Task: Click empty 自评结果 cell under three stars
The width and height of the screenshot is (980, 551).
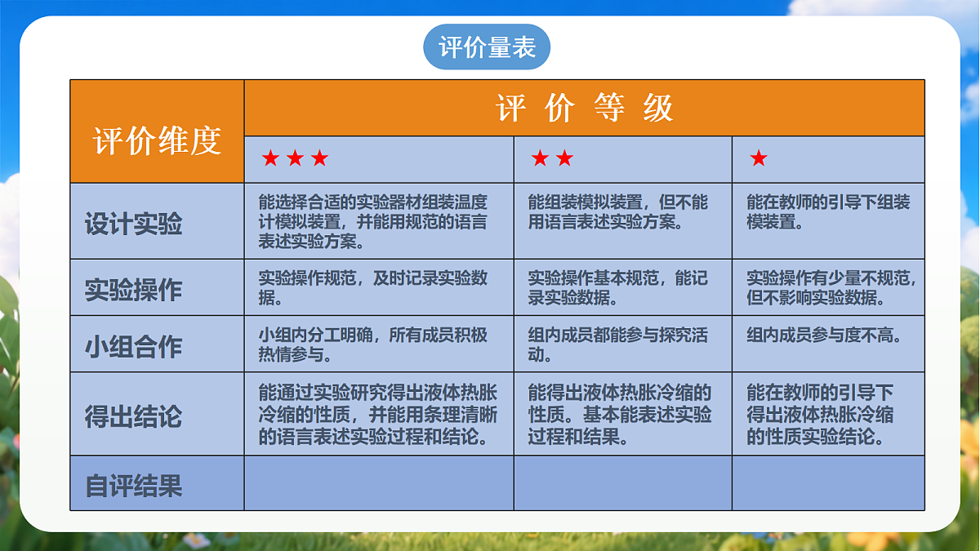Action: click(x=379, y=483)
